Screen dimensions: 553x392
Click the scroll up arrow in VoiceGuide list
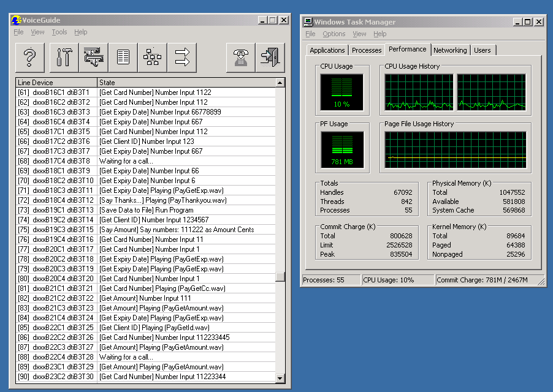coord(280,83)
